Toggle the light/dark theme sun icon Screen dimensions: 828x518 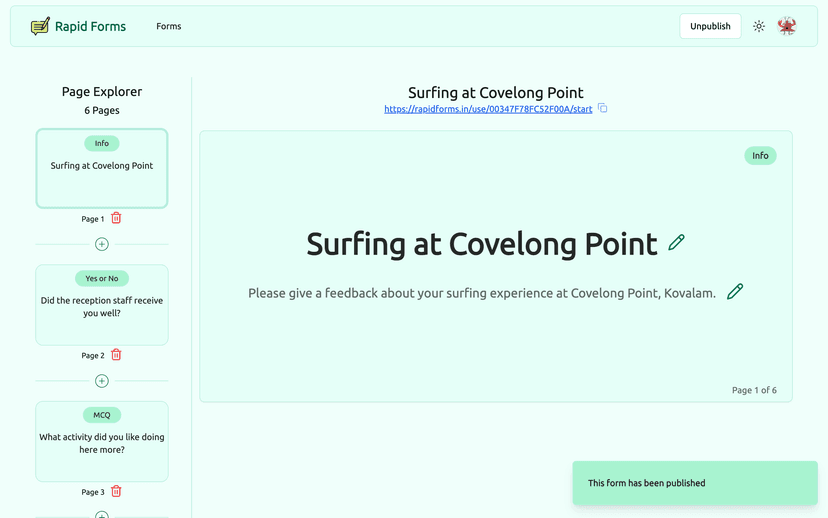coord(759,27)
